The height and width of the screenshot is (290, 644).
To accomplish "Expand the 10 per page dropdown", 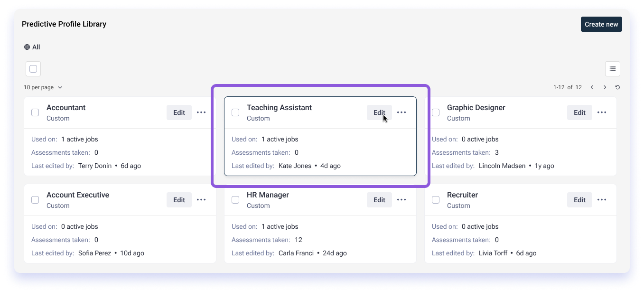I will (43, 87).
